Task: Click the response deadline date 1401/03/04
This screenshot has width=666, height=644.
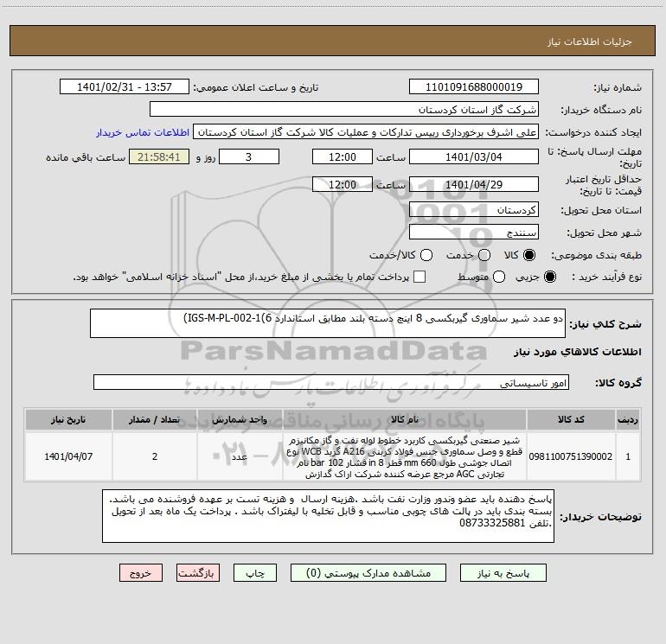Action: coord(474,156)
